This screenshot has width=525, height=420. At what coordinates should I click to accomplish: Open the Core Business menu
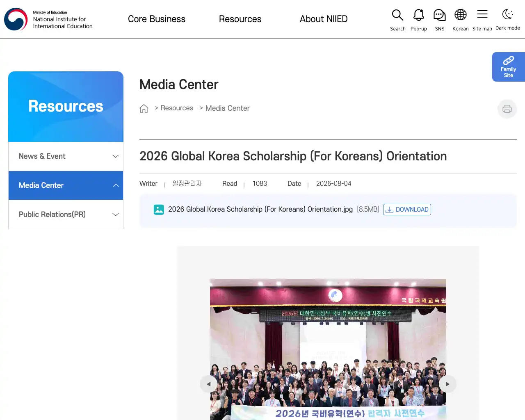(x=157, y=19)
